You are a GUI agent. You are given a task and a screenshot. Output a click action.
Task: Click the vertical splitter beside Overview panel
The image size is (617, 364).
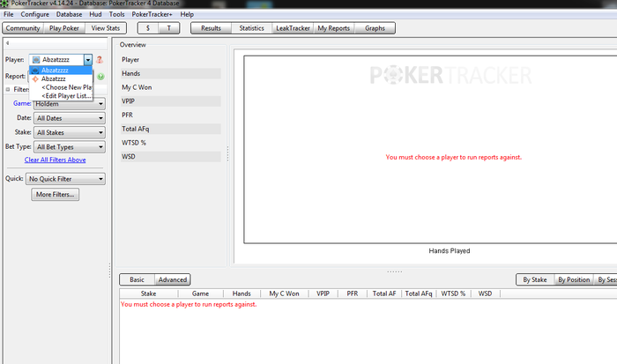point(227,153)
